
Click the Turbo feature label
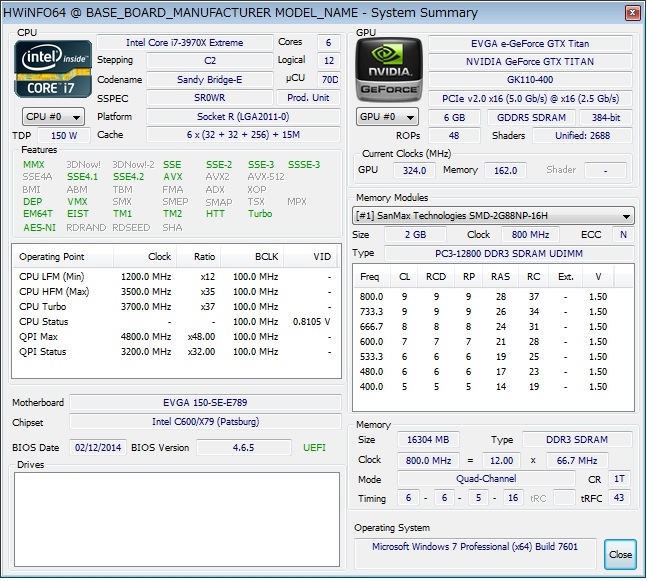260,214
